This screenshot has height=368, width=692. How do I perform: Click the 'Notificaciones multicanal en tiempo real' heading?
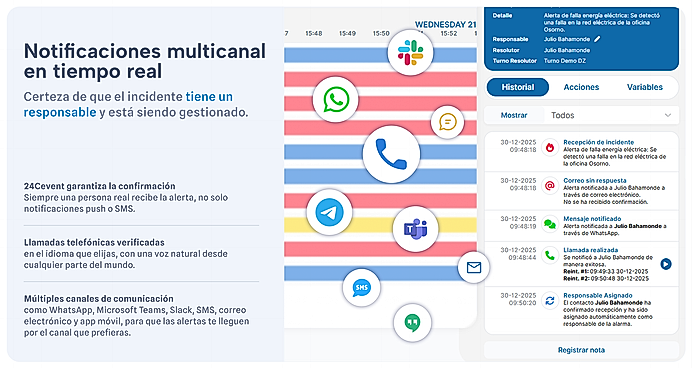click(145, 61)
